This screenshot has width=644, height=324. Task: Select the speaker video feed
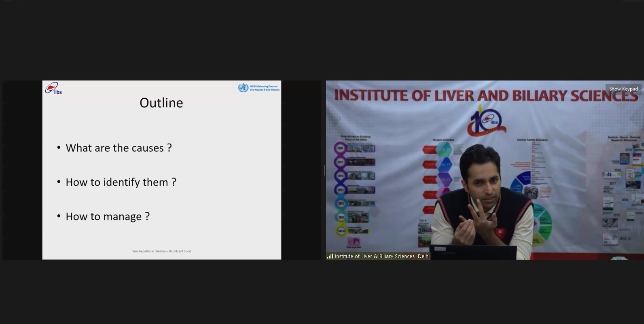coord(485,170)
